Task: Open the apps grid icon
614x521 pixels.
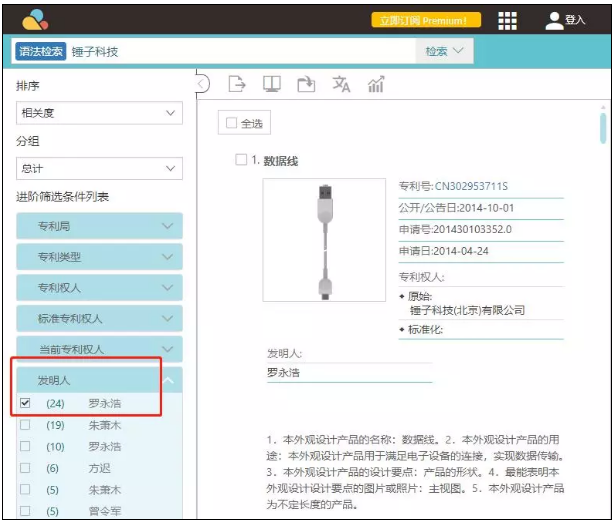Action: click(x=508, y=20)
